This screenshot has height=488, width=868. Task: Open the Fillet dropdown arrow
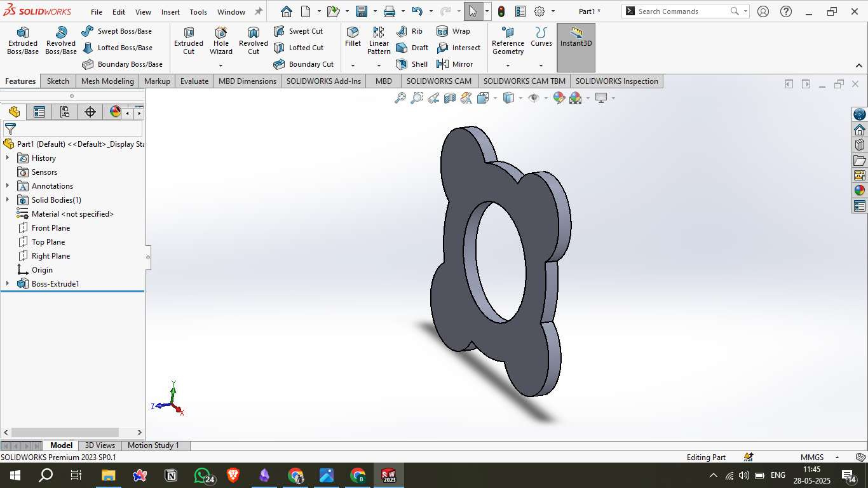(x=353, y=65)
